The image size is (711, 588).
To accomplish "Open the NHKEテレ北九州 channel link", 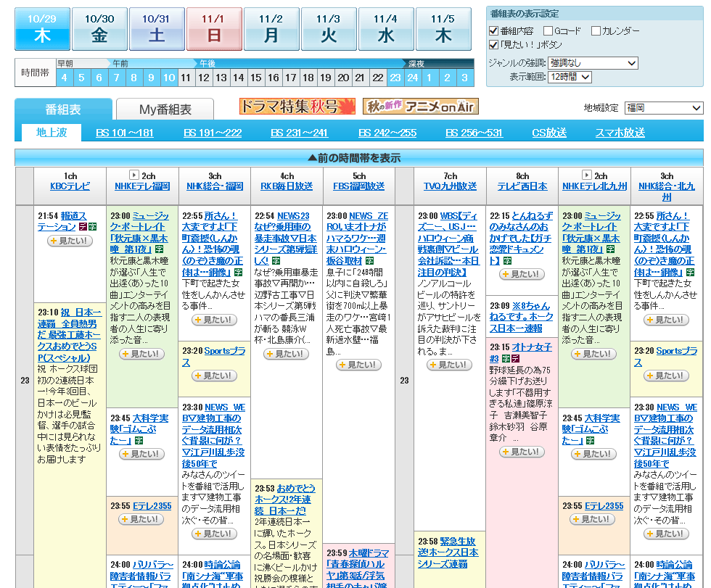I will [594, 186].
